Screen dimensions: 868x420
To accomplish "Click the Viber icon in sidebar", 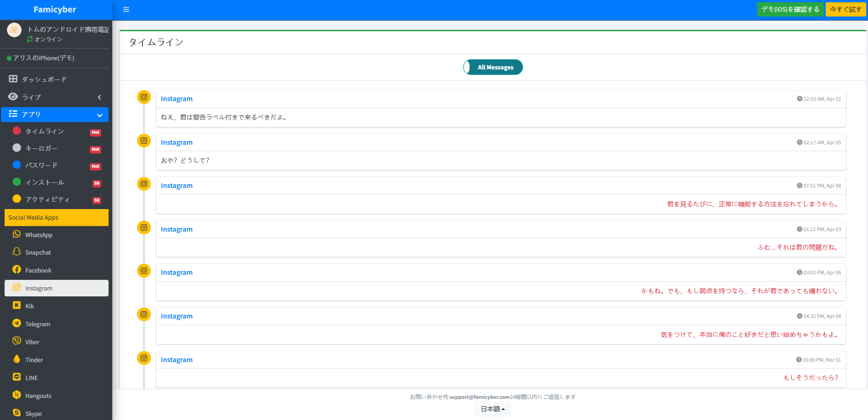I will point(17,341).
